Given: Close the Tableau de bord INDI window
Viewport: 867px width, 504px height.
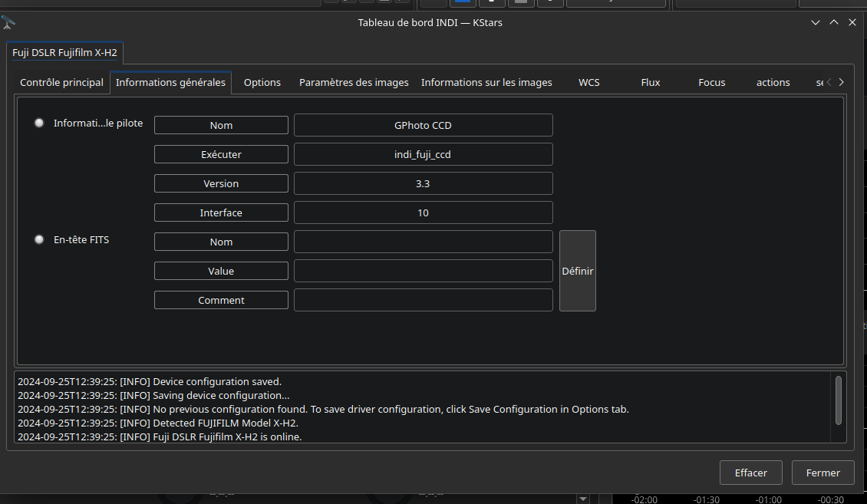Looking at the screenshot, I should point(852,23).
